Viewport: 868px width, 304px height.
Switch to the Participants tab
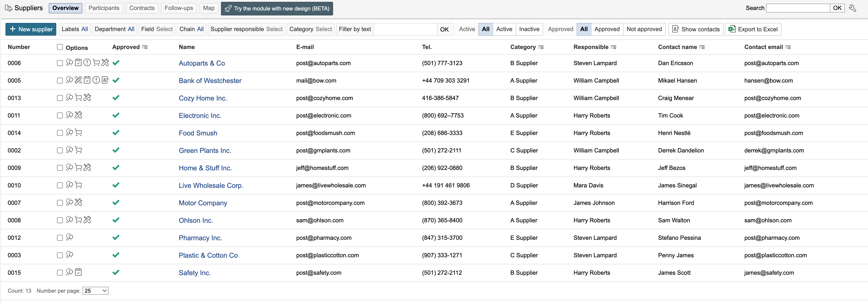104,8
